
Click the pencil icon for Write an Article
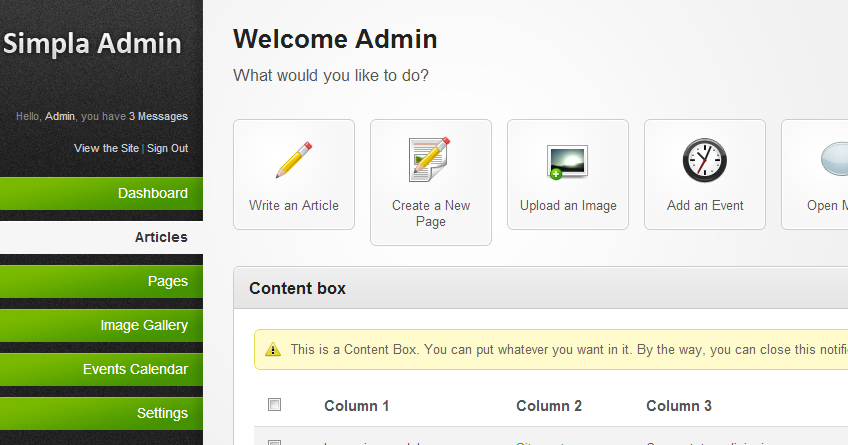point(294,160)
